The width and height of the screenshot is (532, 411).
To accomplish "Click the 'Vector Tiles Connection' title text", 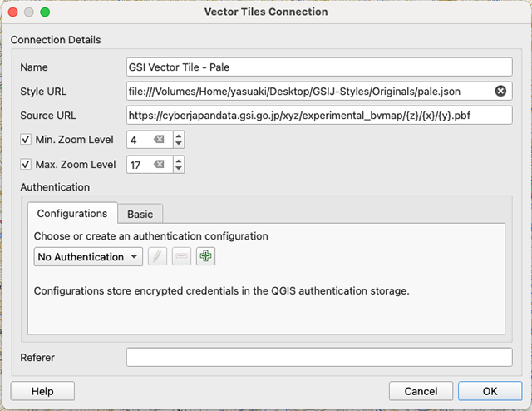I will (x=266, y=12).
